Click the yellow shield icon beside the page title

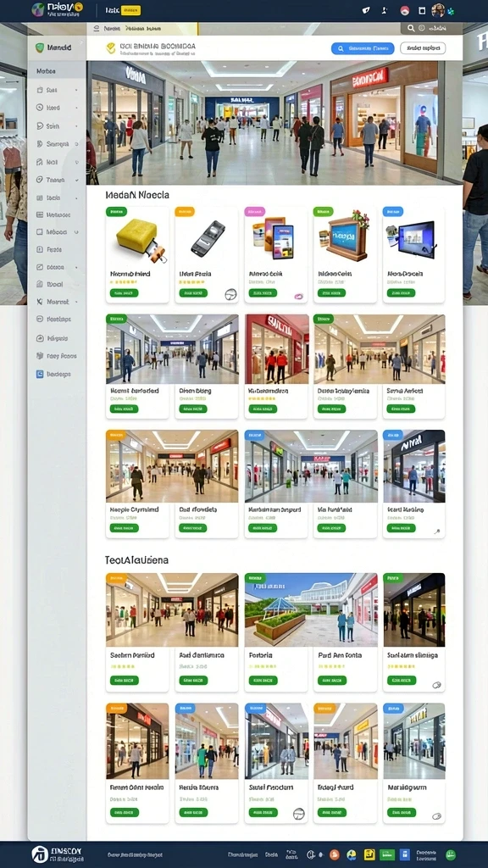111,48
